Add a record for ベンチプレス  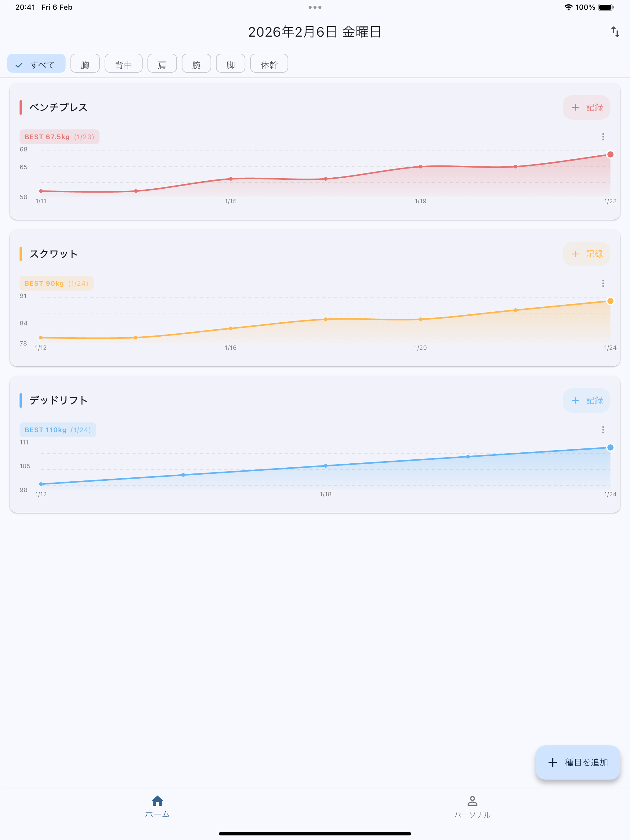click(586, 107)
